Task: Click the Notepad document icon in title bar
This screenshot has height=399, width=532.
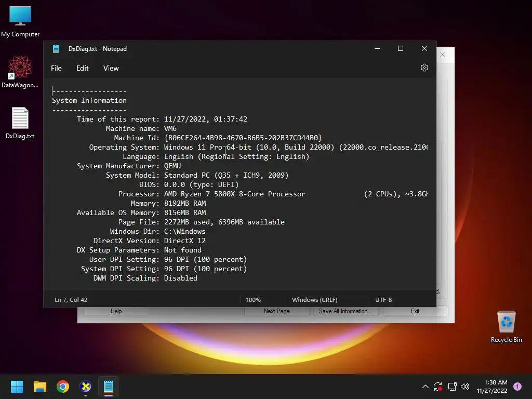Action: (x=56, y=49)
